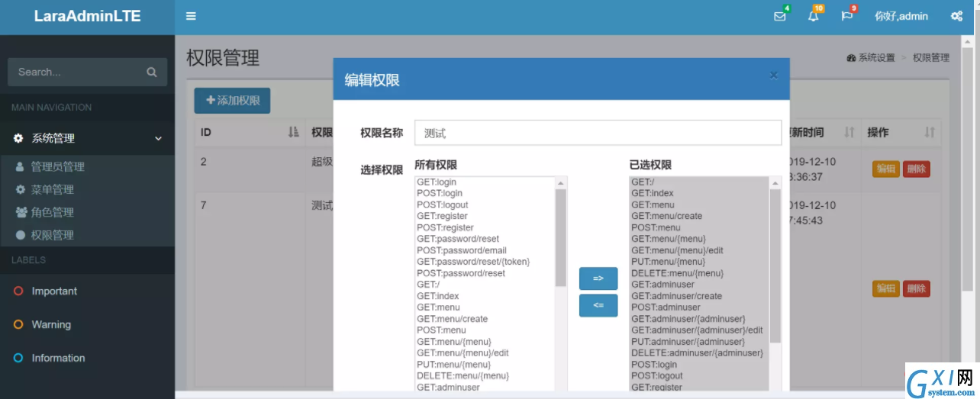This screenshot has height=399, width=980.
Task: Expand the 系统管理 menu chevron
Action: point(159,139)
